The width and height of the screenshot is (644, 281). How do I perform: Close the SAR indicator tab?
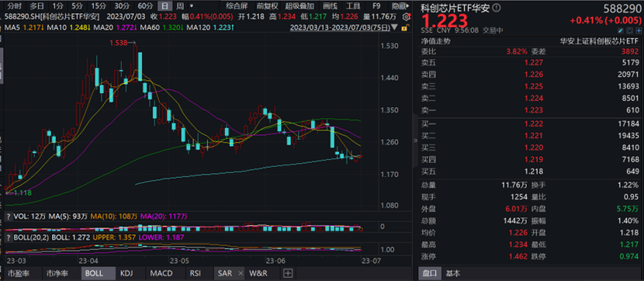click(x=241, y=273)
